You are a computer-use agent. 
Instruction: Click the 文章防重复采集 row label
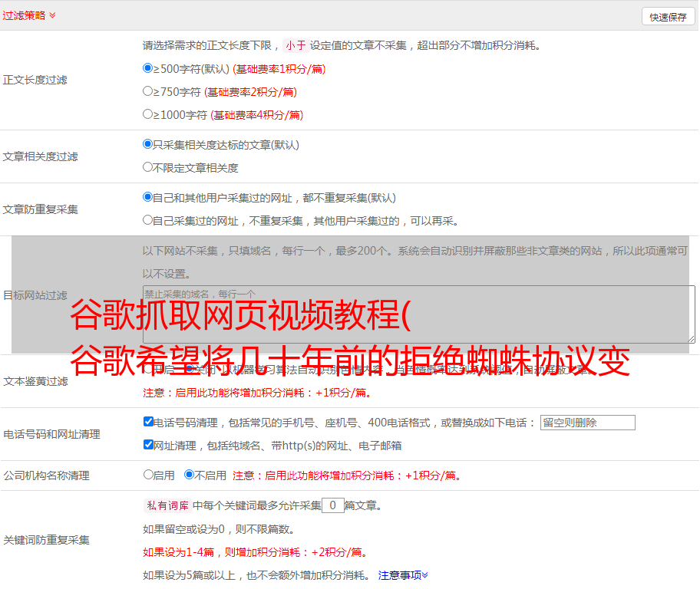tap(40, 209)
